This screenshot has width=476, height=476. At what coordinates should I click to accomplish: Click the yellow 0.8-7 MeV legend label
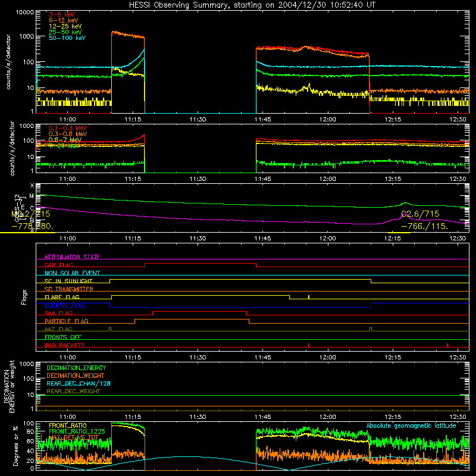click(65, 140)
